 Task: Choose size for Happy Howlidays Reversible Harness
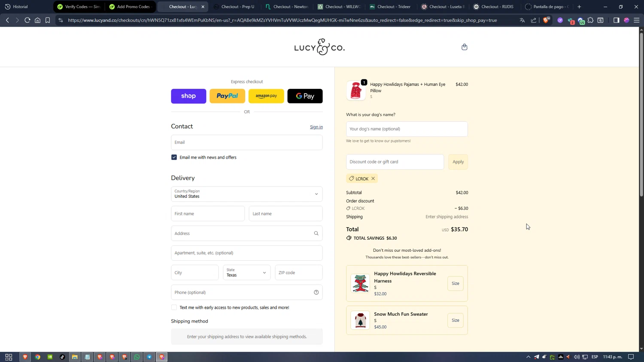(456, 284)
